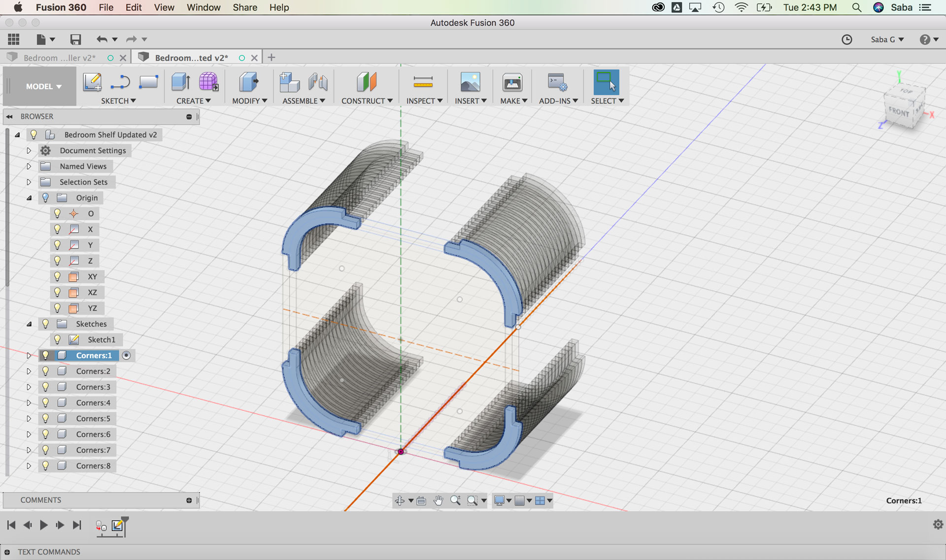Toggle visibility lightbulb of Corners:2
Screen dimensions: 946x560
(45, 371)
